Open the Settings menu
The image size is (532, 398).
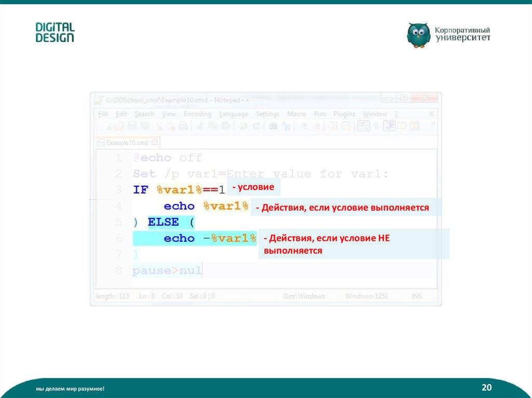(268, 114)
